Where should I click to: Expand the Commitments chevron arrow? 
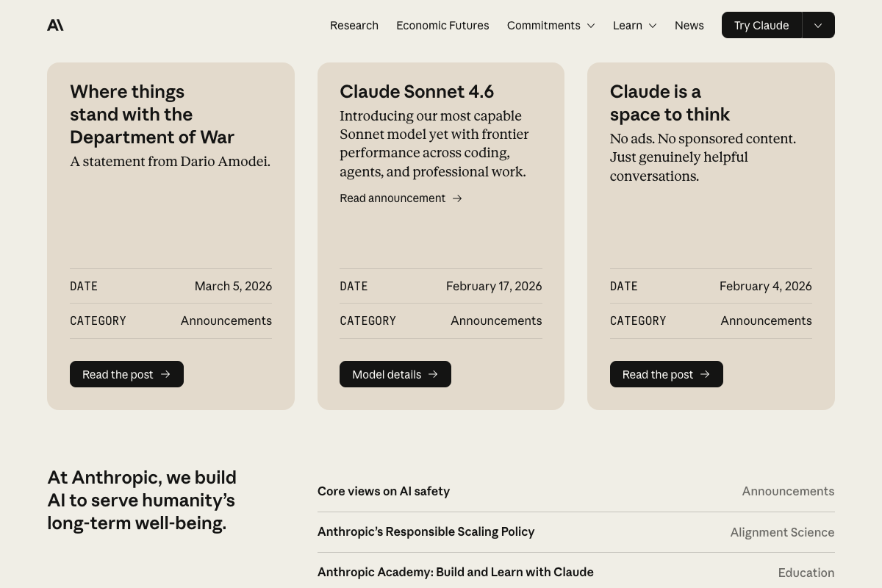click(590, 26)
